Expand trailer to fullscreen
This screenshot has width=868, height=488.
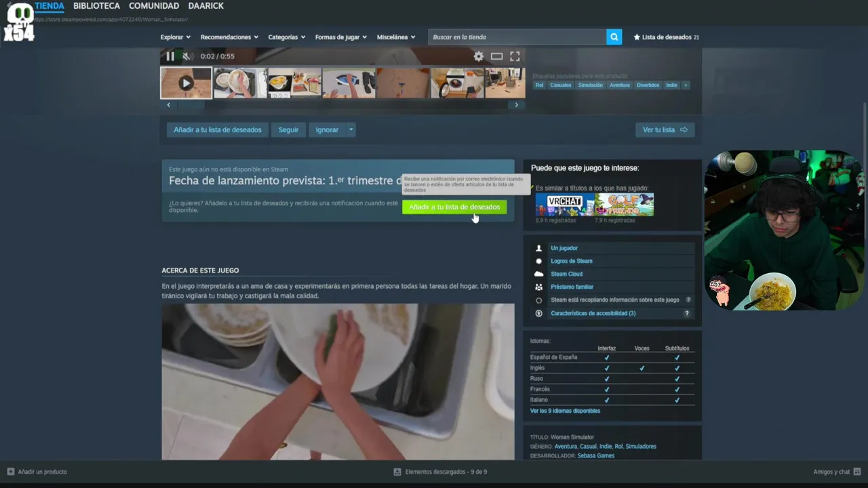pos(515,56)
